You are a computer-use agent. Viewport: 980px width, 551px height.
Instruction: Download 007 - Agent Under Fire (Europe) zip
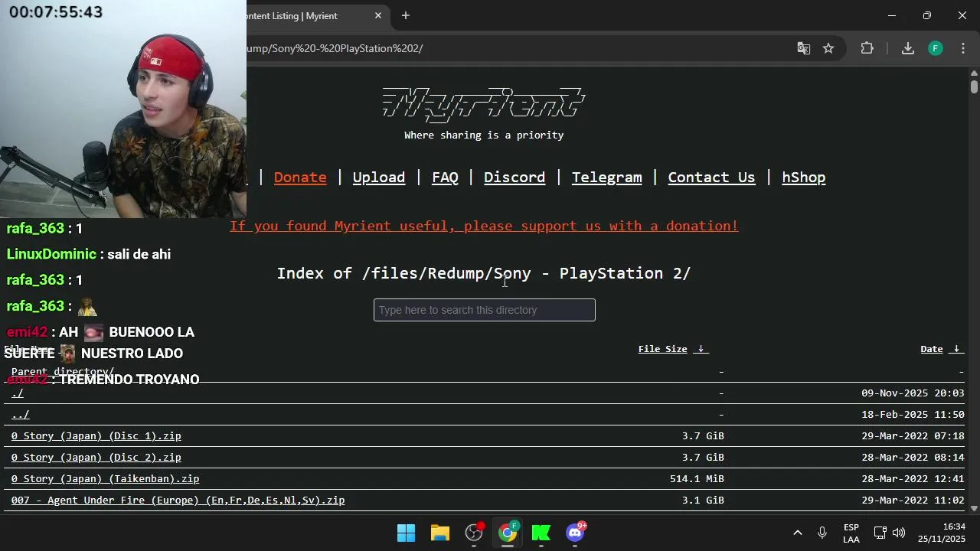[x=178, y=500]
